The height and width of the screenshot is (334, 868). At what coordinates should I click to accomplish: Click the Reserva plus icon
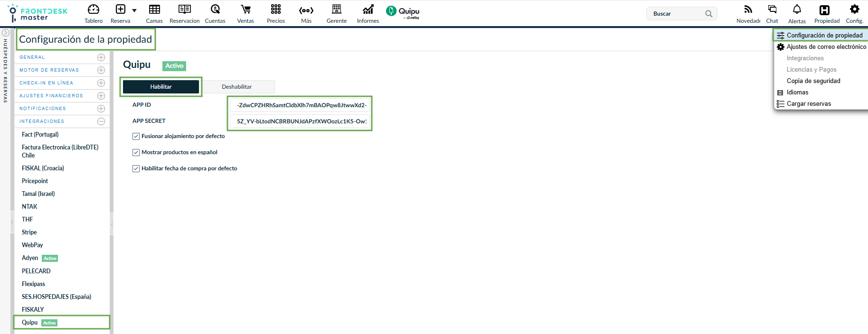point(121,9)
